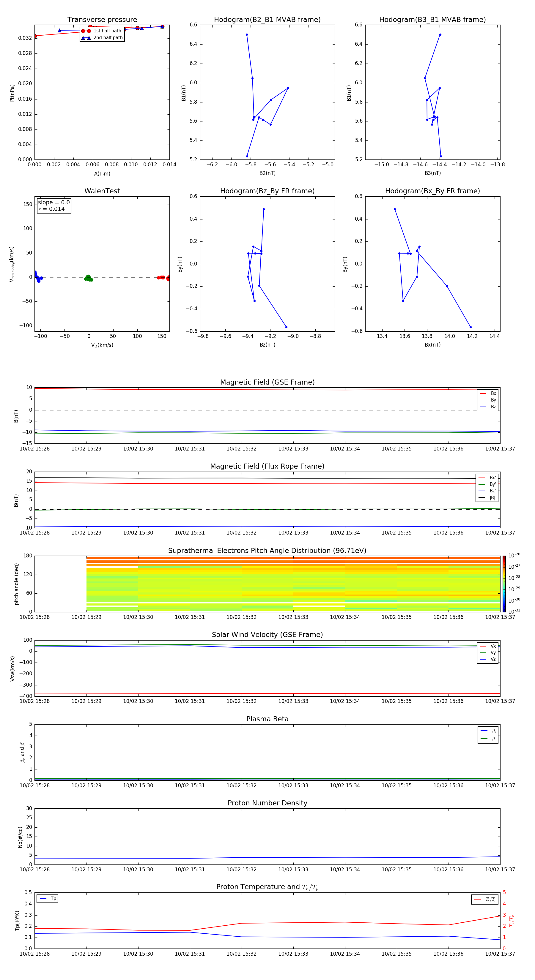Click the Bx' entry in the Flux Rope legend

(487, 478)
